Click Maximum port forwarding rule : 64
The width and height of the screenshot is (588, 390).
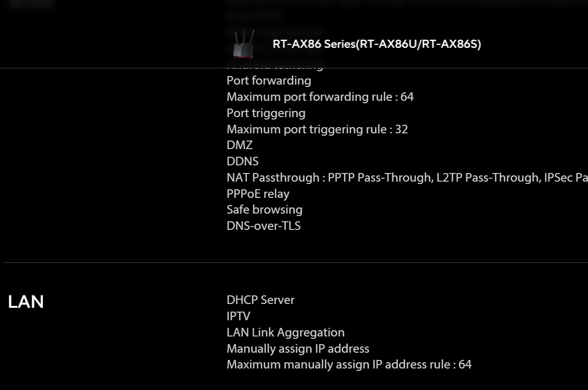tap(320, 97)
